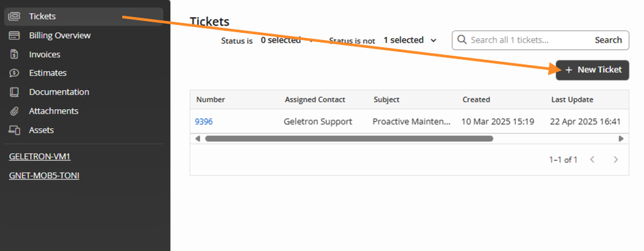Click the New Ticket button

pyautogui.click(x=592, y=70)
